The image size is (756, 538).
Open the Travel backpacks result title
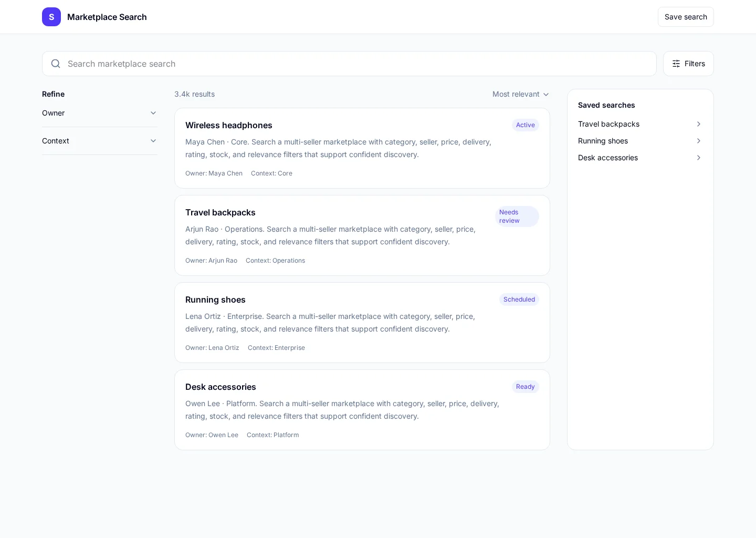point(220,212)
